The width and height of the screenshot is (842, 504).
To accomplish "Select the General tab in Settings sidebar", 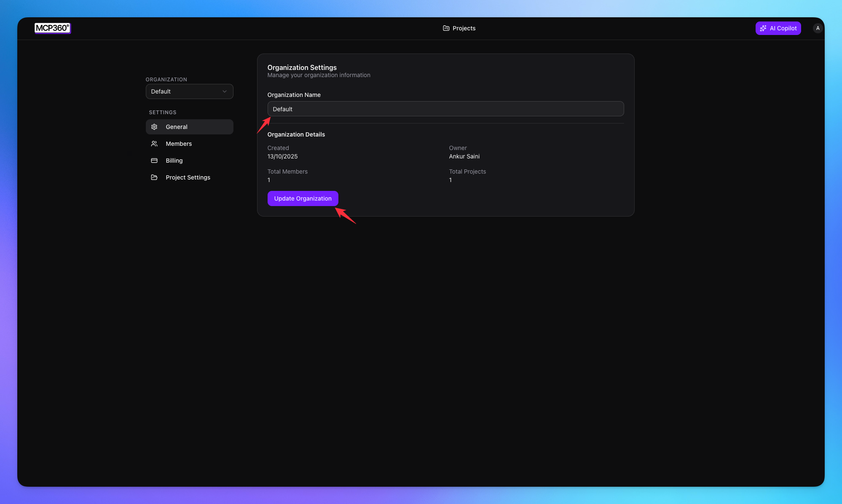I will click(x=176, y=126).
